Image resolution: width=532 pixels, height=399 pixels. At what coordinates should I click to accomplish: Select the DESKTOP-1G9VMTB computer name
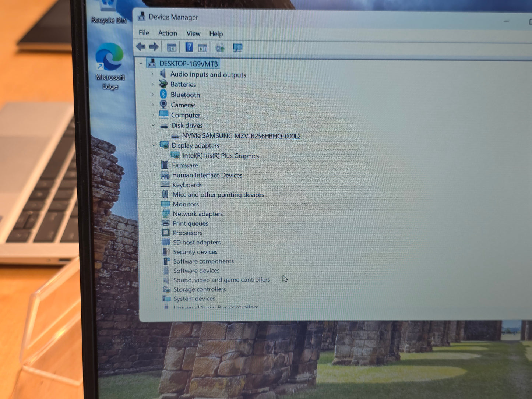pos(189,64)
